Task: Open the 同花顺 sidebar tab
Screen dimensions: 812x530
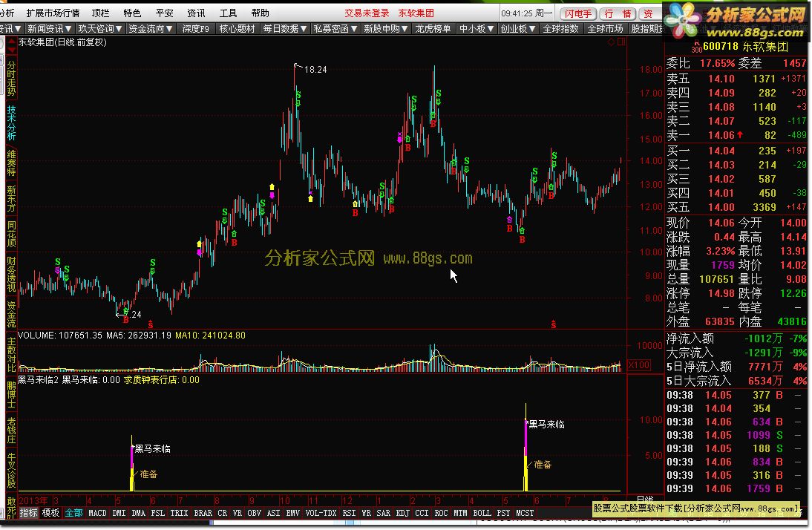Action: (x=11, y=234)
